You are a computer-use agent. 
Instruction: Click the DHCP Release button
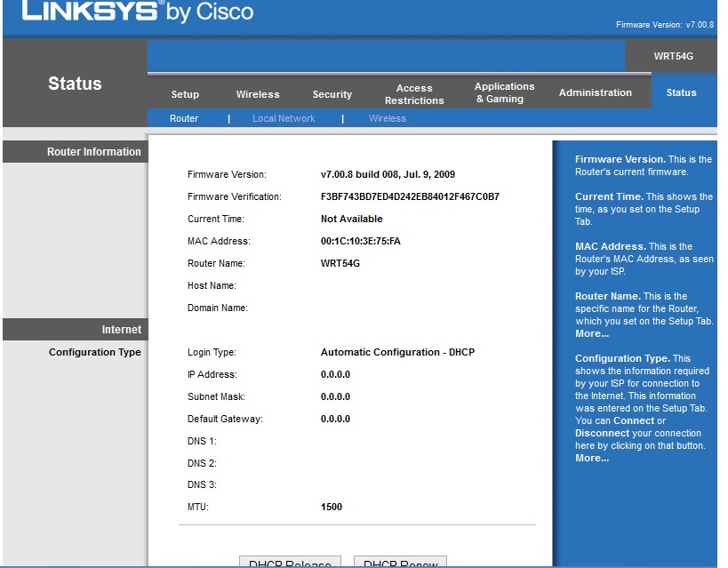tap(290, 562)
